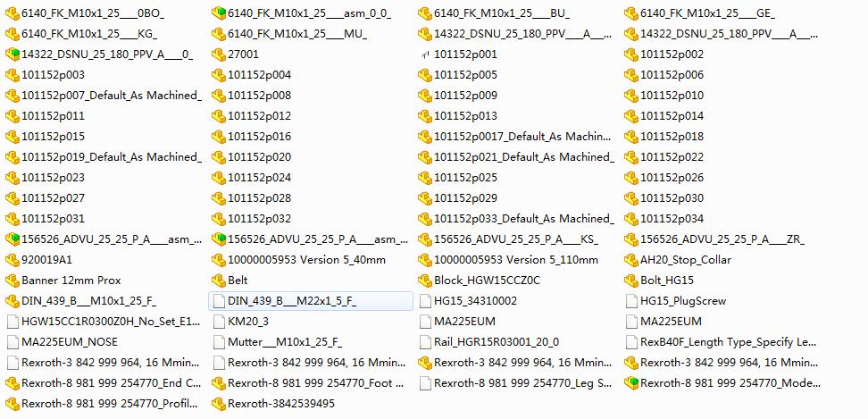Click the part icon next to Rexroth-3842539495
Screen dimensions: 868x419
coord(219,404)
